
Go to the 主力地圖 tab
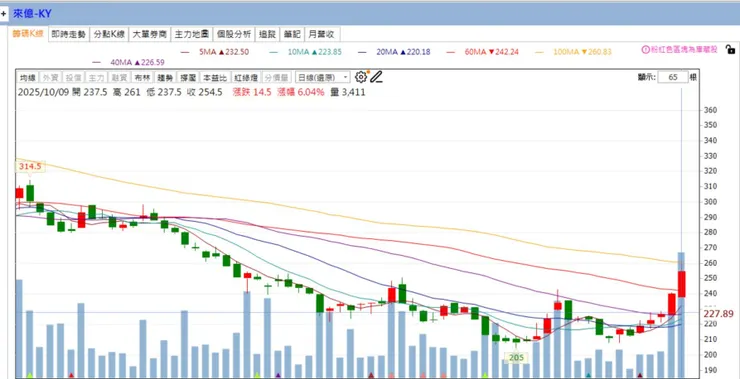192,34
